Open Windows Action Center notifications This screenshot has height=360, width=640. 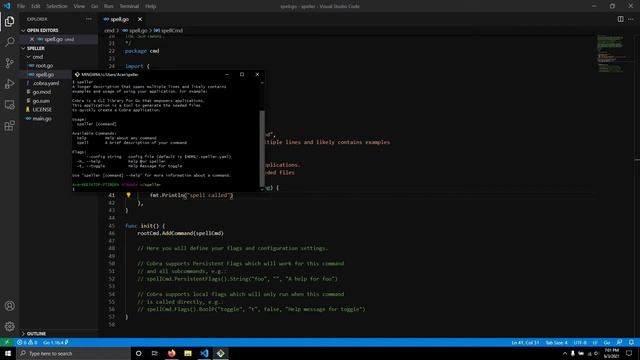coord(629,353)
